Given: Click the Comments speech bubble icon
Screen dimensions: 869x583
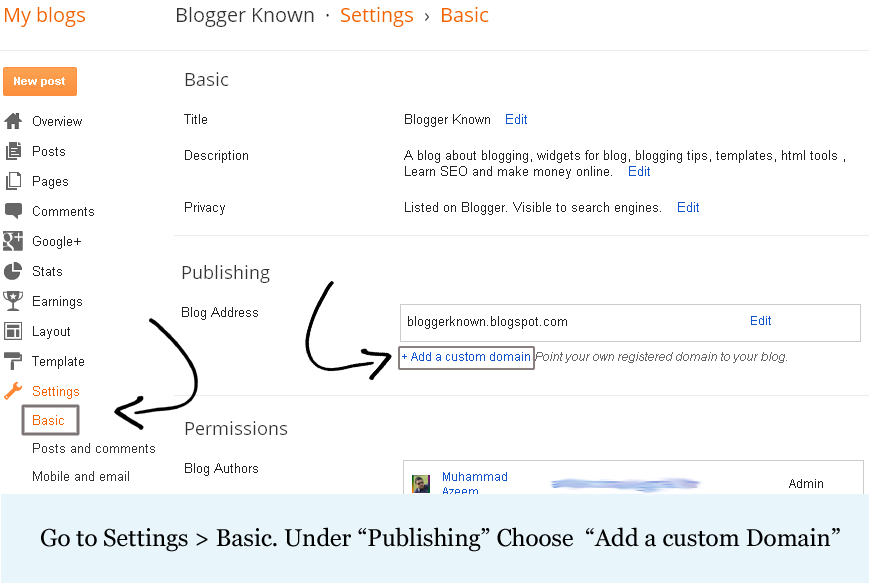Looking at the screenshot, I should pos(13,211).
